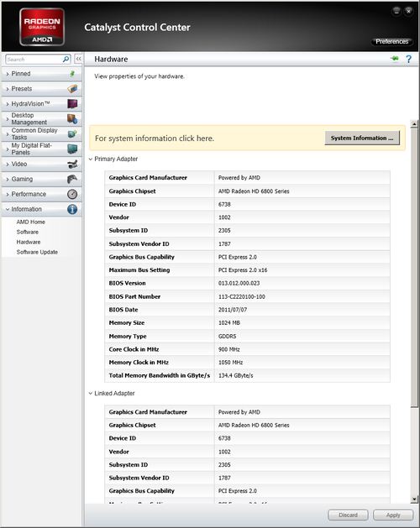The image size is (420, 528).
Task: Click 'For system information click here' text
Action: (x=155, y=139)
